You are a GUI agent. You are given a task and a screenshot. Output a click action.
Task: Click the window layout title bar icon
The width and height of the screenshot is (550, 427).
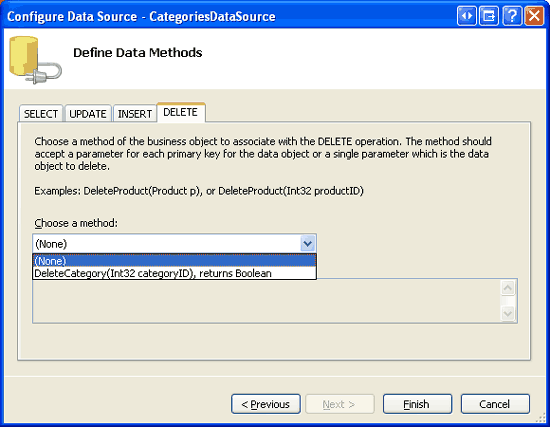489,16
